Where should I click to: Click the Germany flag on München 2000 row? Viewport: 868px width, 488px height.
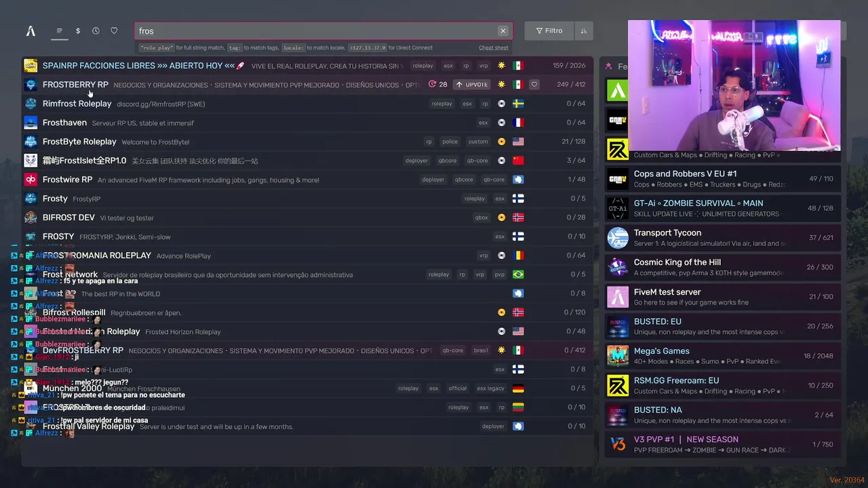tap(518, 388)
